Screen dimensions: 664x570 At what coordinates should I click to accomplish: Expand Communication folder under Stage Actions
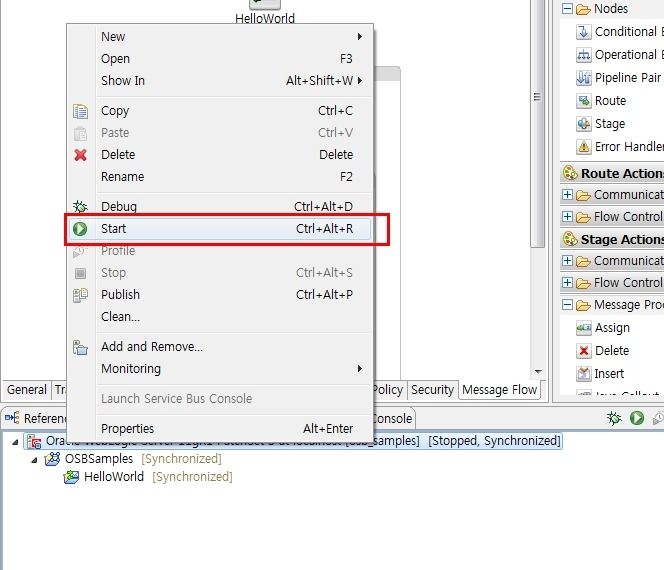(567, 261)
